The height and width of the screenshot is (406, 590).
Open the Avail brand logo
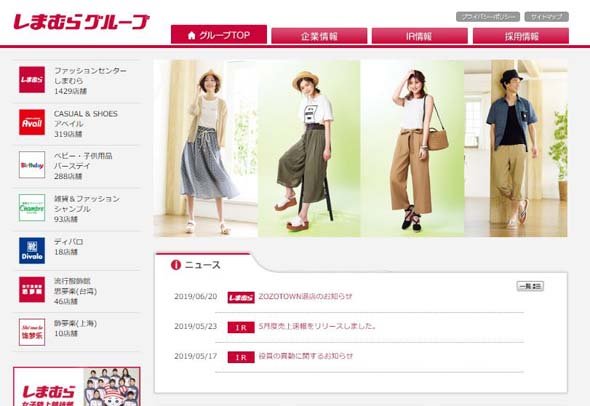pyautogui.click(x=32, y=122)
